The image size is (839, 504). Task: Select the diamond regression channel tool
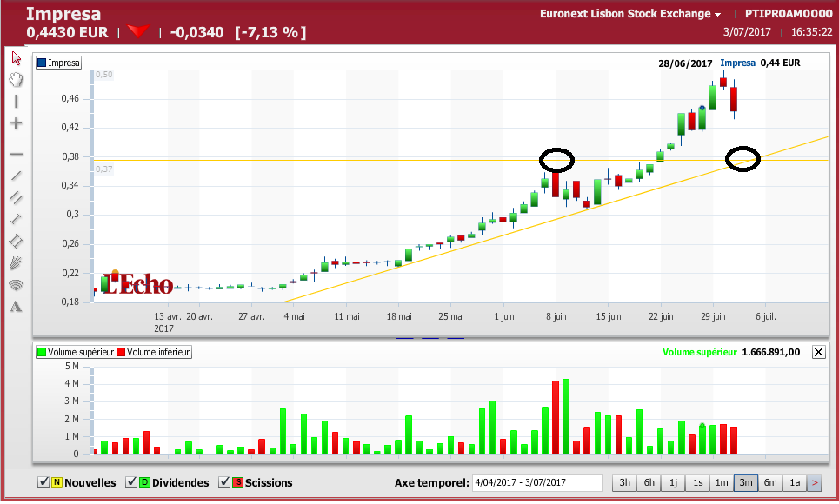(16, 242)
